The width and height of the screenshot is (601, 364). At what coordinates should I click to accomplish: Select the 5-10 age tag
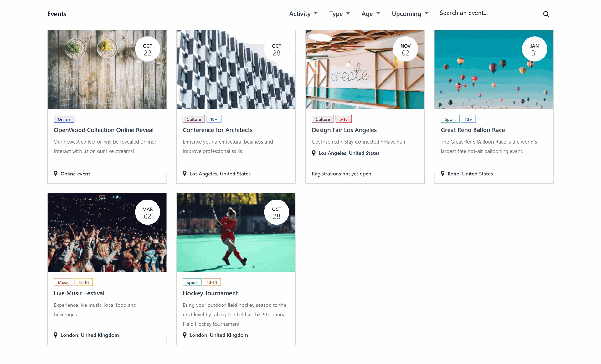coord(343,119)
